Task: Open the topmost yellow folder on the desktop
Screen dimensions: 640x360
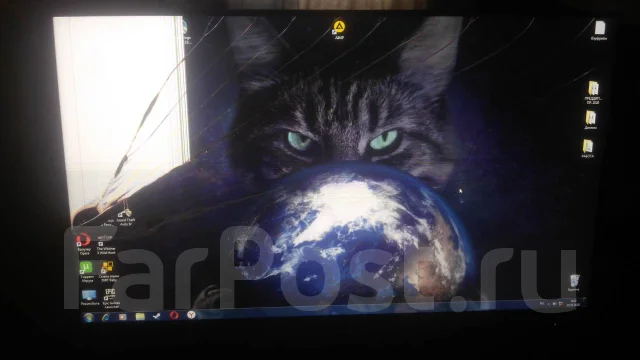Action: pyautogui.click(x=593, y=92)
